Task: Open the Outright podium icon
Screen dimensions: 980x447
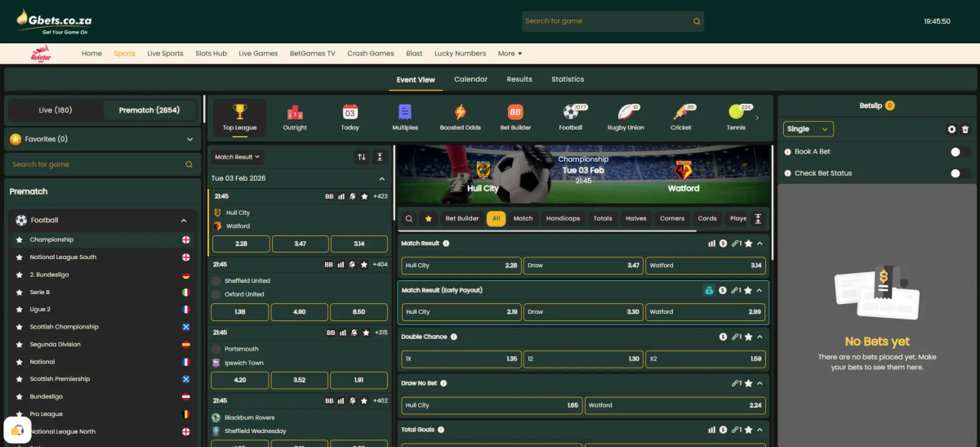Action: [x=295, y=112]
